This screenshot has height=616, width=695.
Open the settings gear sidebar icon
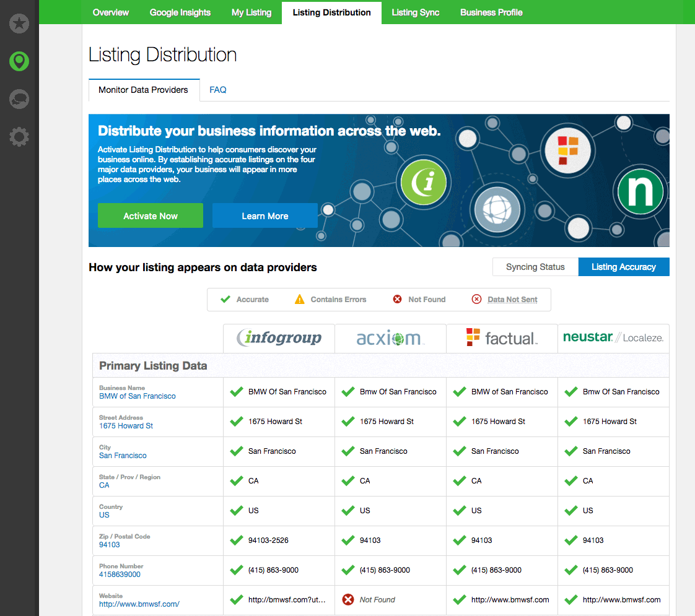click(x=19, y=136)
